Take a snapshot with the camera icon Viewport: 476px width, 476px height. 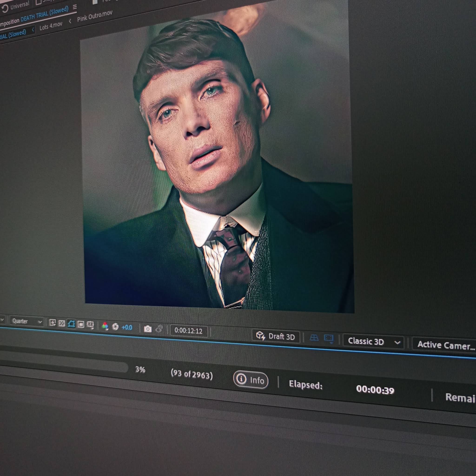tap(148, 329)
